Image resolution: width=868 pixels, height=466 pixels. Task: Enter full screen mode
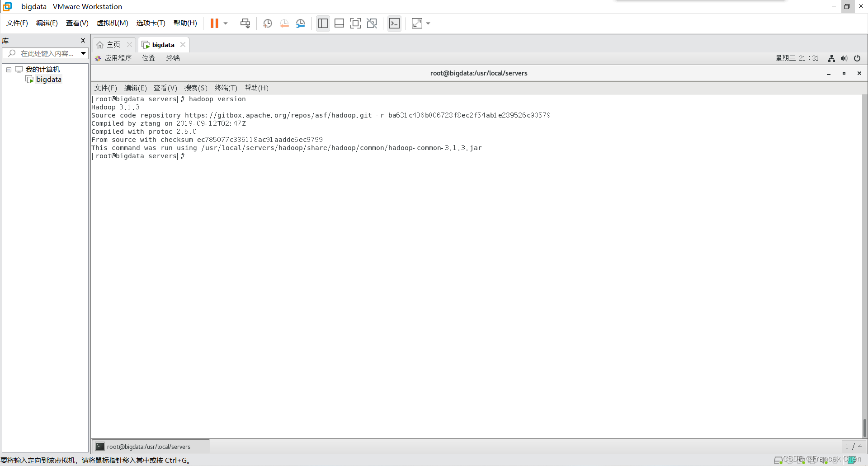356,24
